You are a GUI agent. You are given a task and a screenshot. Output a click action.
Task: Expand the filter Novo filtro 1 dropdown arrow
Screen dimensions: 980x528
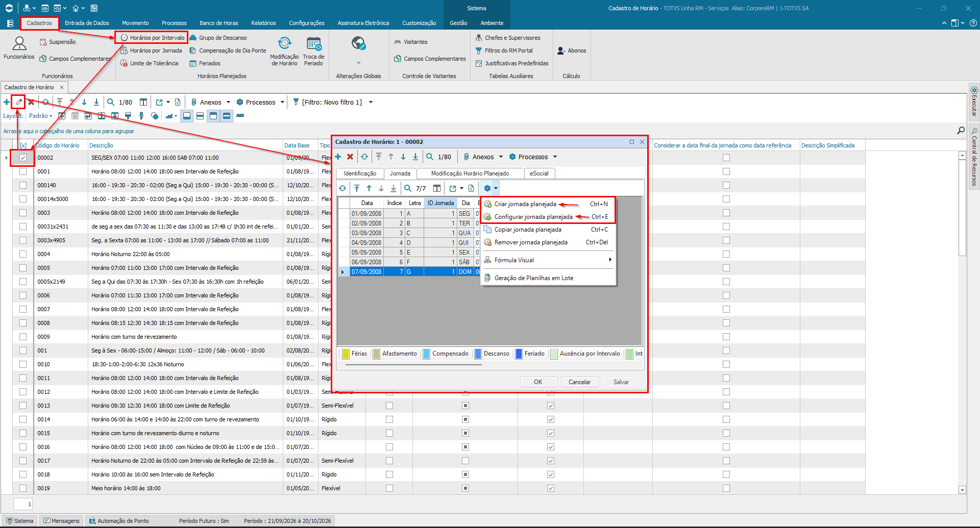[x=371, y=102]
